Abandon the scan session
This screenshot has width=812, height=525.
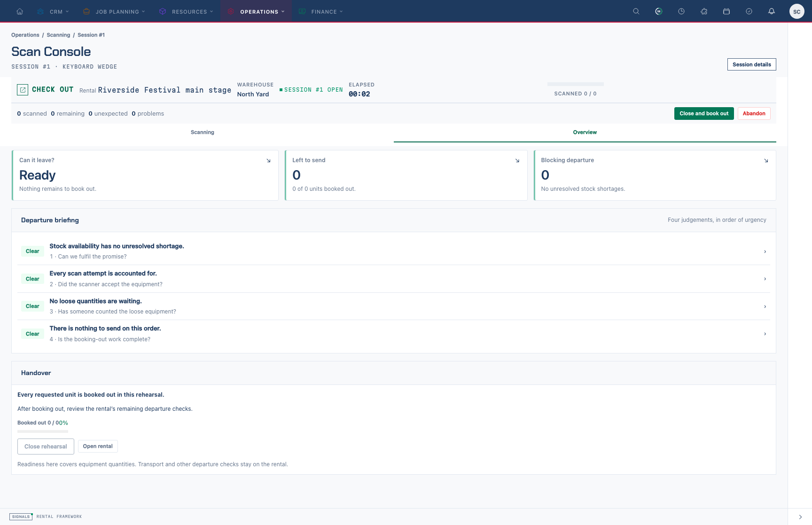click(754, 114)
